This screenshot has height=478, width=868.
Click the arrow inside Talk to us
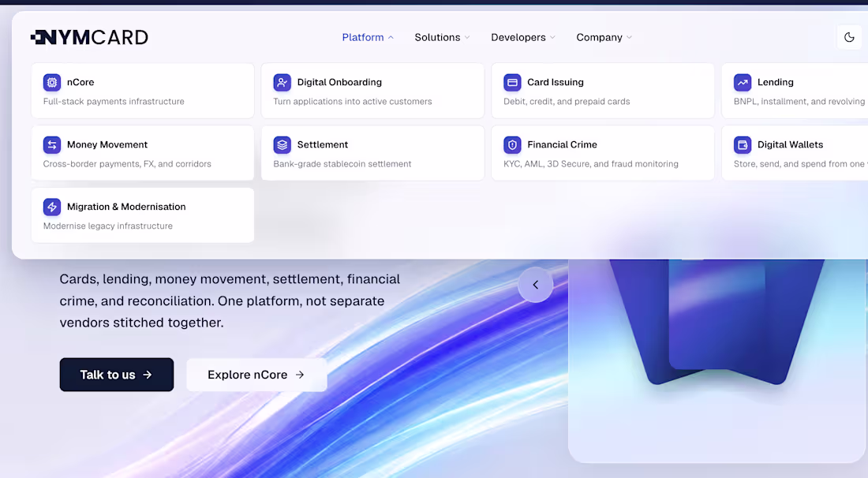tap(148, 375)
